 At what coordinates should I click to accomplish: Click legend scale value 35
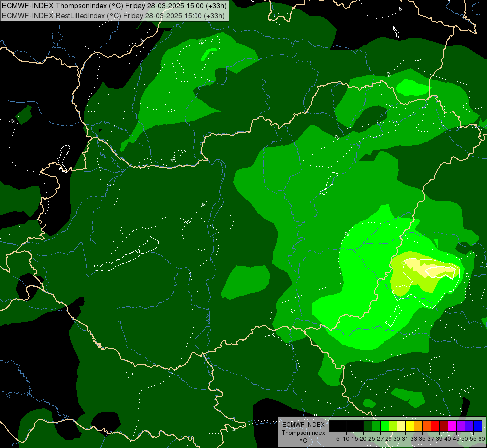[422, 439]
